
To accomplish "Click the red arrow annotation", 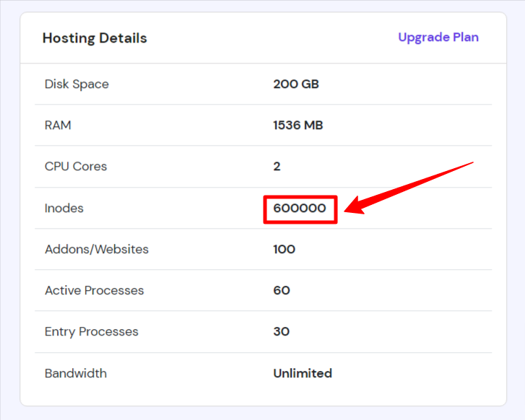I will click(x=409, y=188).
